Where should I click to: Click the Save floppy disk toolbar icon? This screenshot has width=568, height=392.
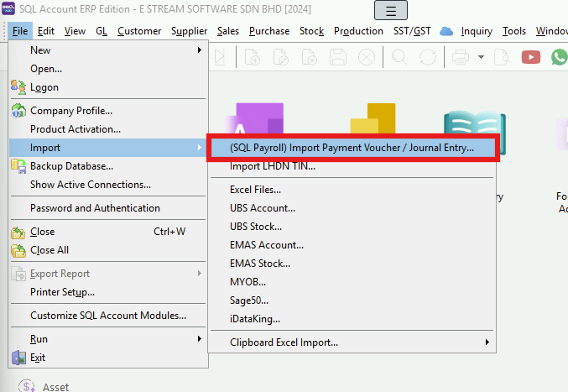click(337, 57)
